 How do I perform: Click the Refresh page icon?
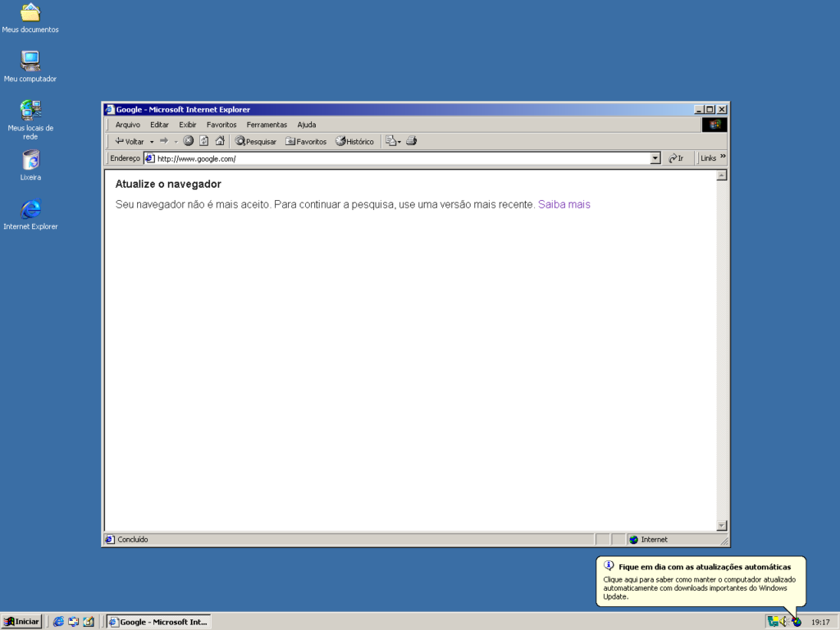pos(203,141)
